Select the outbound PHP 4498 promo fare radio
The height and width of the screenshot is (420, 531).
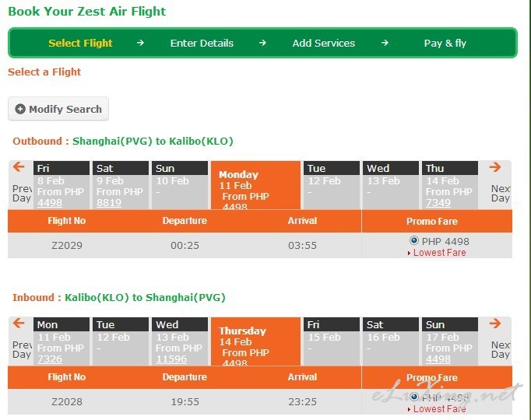(414, 240)
